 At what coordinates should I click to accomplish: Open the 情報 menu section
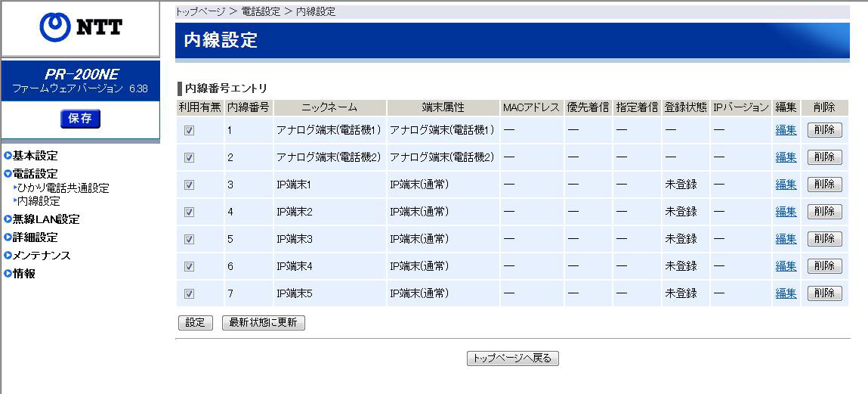(23, 274)
